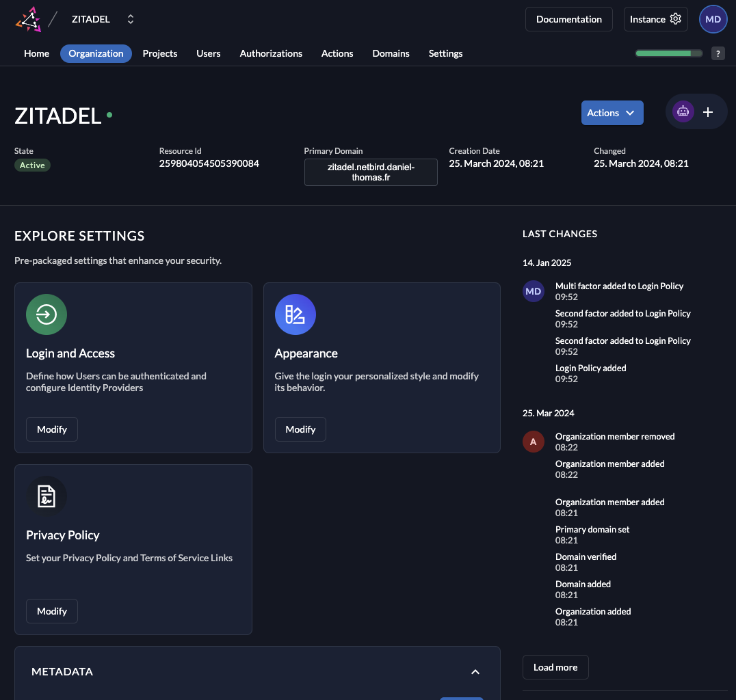This screenshot has height=700, width=736.
Task: Switch to the Projects tab
Action: coord(159,53)
